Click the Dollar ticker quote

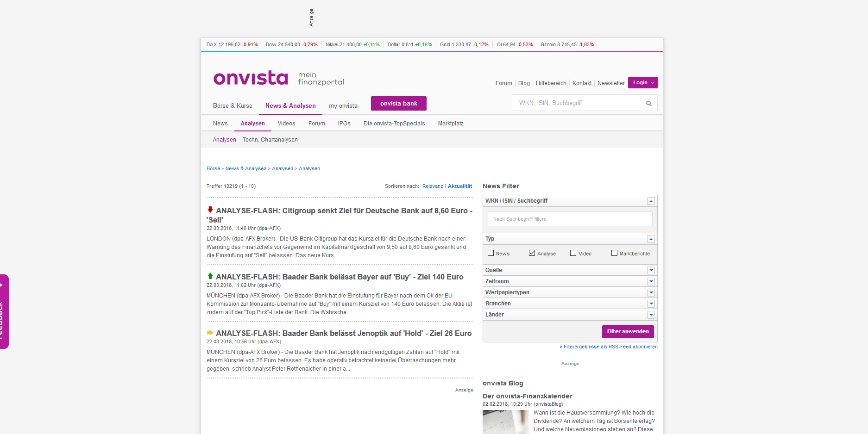409,45
